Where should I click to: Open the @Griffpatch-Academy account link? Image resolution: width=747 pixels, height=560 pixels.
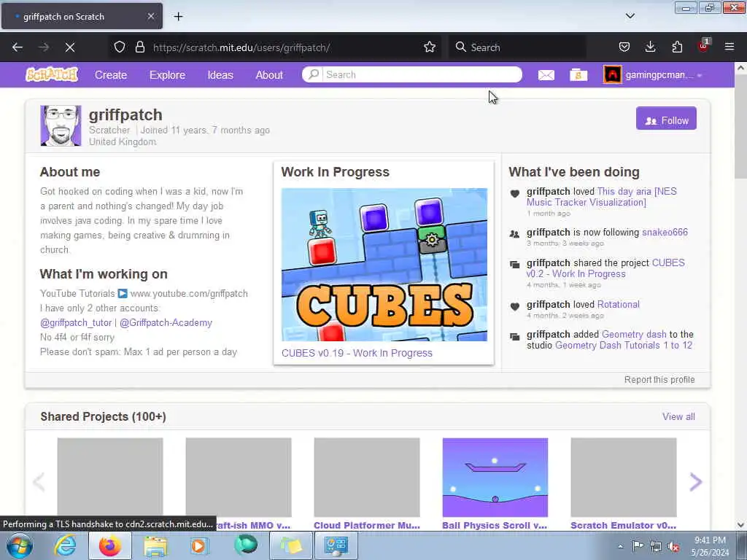[x=166, y=323]
